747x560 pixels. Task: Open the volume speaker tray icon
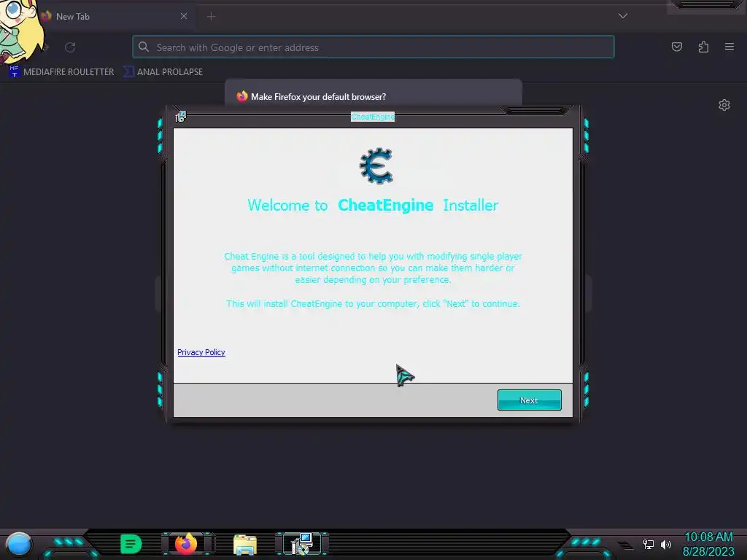click(665, 544)
